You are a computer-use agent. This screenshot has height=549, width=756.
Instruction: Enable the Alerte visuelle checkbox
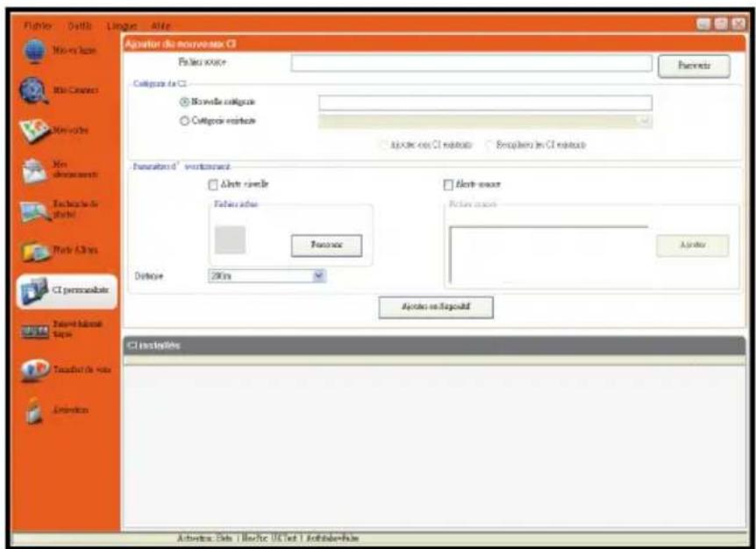[x=213, y=184]
